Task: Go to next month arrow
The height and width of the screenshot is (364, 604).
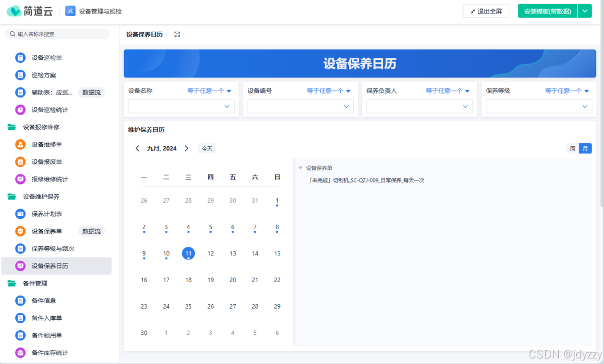Action: click(186, 148)
